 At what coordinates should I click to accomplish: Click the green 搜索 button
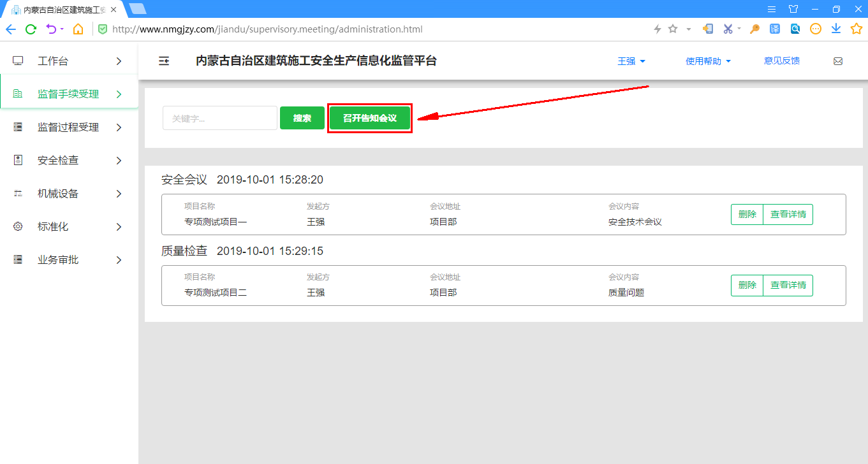(x=302, y=118)
